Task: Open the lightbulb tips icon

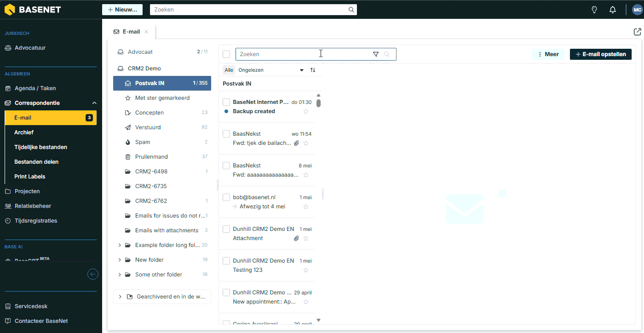Action: tap(594, 10)
